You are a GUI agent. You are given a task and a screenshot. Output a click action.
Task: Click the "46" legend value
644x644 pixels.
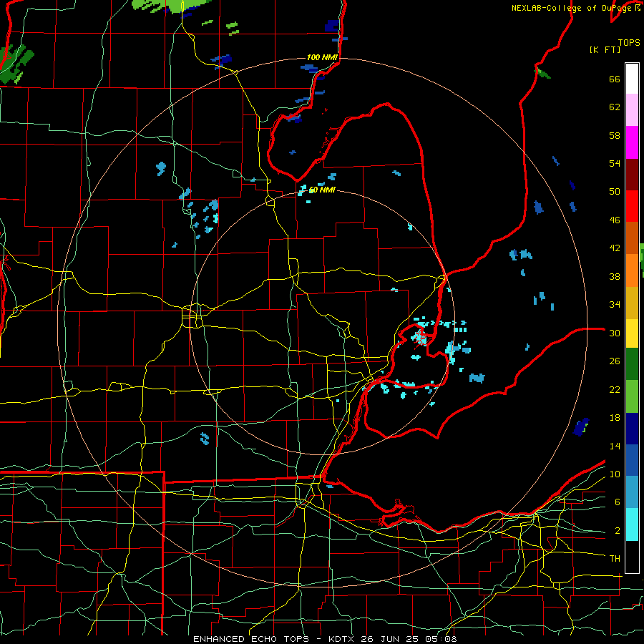pos(615,220)
